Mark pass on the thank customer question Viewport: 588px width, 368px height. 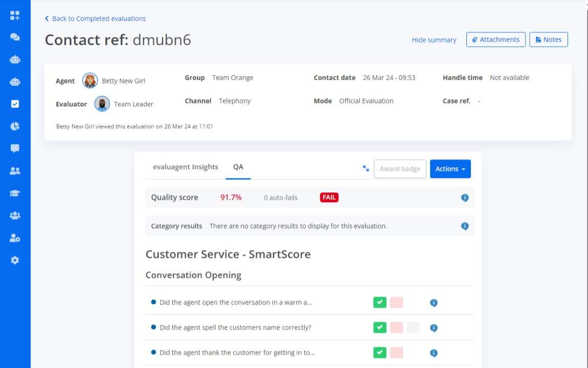[x=380, y=353]
